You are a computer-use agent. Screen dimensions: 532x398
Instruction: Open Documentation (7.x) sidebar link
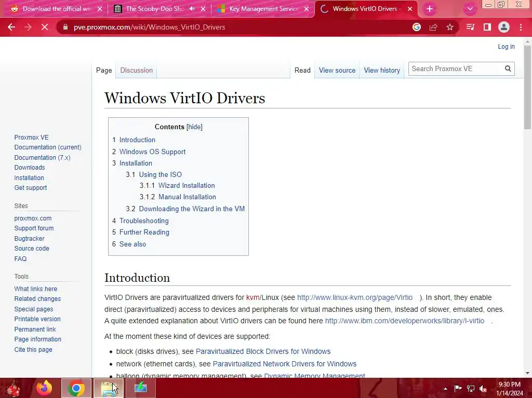(43, 157)
